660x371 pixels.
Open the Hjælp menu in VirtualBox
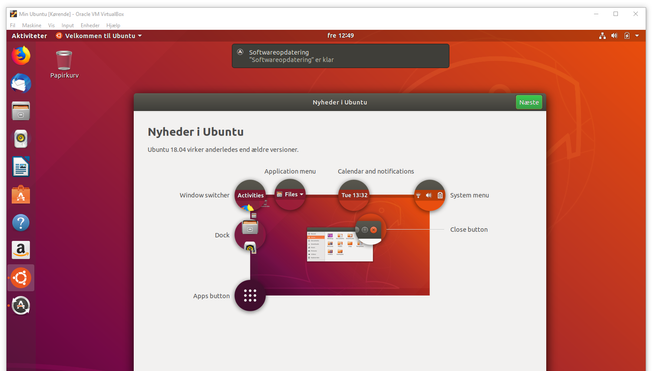[x=113, y=25]
